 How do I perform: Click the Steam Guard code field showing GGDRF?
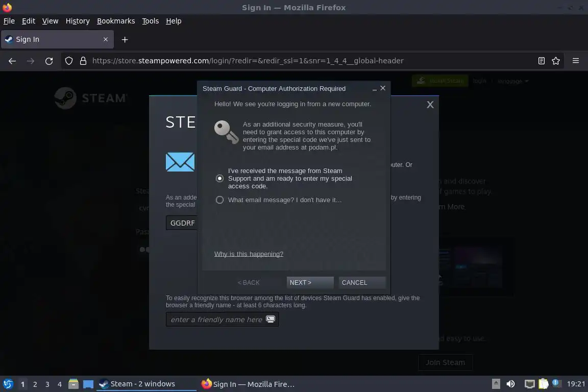point(182,223)
